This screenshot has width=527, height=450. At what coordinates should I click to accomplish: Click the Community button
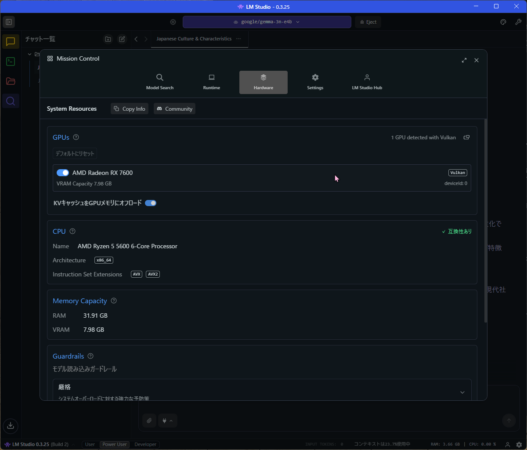pyautogui.click(x=174, y=109)
